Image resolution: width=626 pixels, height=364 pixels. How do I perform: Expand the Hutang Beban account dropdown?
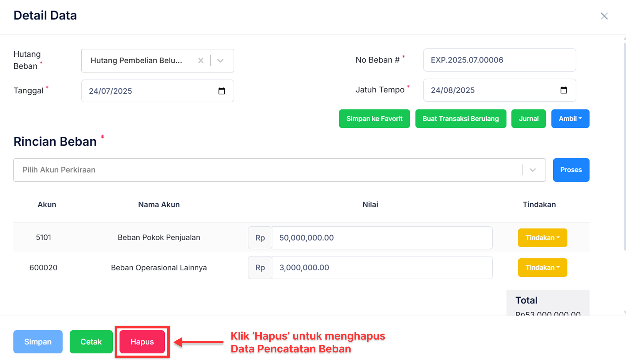[220, 60]
